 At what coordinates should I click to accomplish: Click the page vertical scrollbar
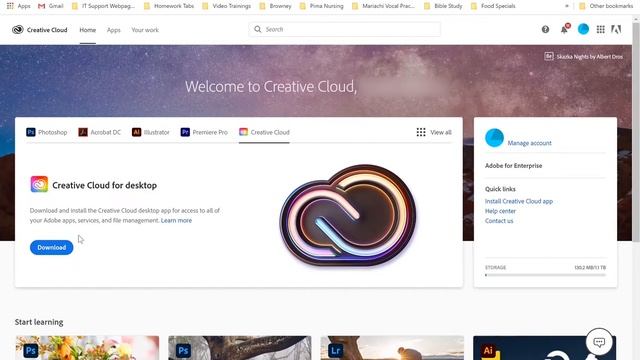coord(636,131)
